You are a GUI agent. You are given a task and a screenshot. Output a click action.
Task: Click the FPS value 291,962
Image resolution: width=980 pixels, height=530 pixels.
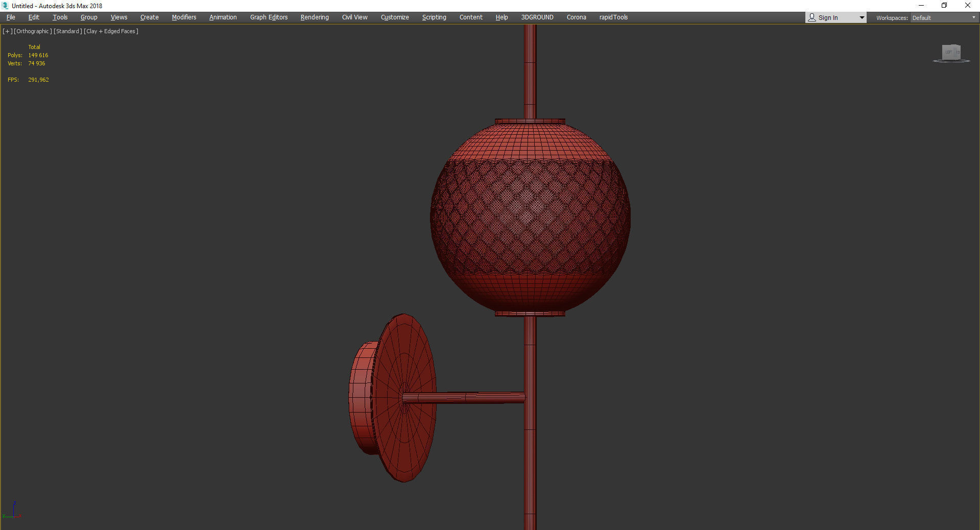tap(39, 80)
